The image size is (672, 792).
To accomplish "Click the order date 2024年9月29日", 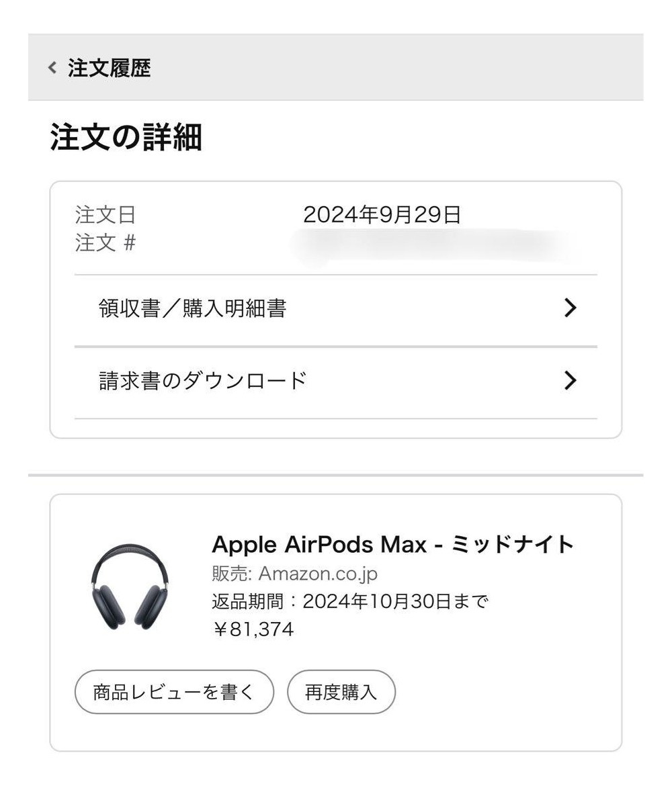I will pos(382,215).
